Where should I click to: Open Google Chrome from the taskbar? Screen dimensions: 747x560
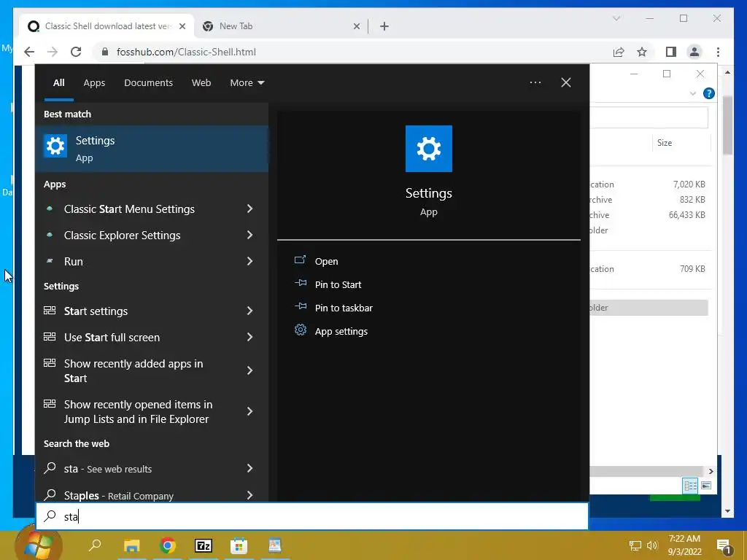pyautogui.click(x=167, y=545)
